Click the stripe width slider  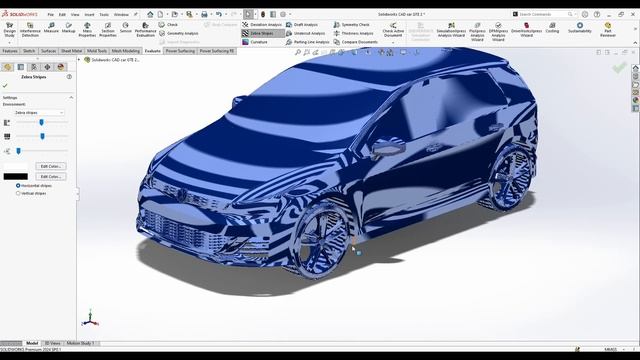click(42, 136)
